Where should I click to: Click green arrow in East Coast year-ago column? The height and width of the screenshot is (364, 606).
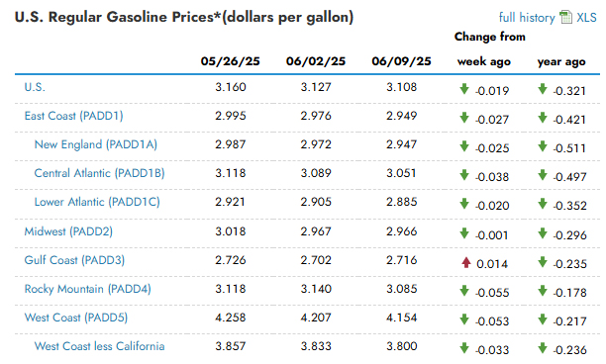(543, 118)
